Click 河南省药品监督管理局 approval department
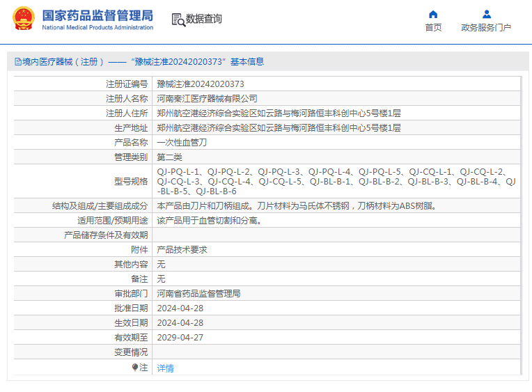The height and width of the screenshot is (392, 532). (198, 294)
